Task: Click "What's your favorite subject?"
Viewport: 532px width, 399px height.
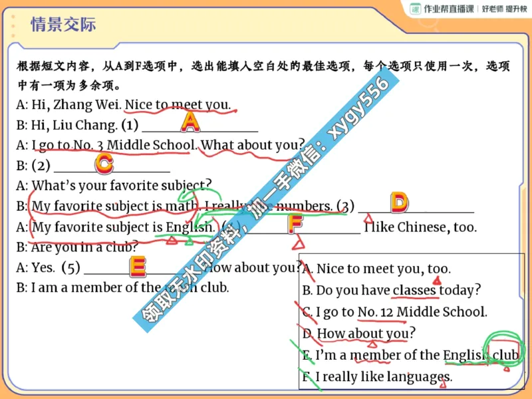Action: (x=122, y=186)
